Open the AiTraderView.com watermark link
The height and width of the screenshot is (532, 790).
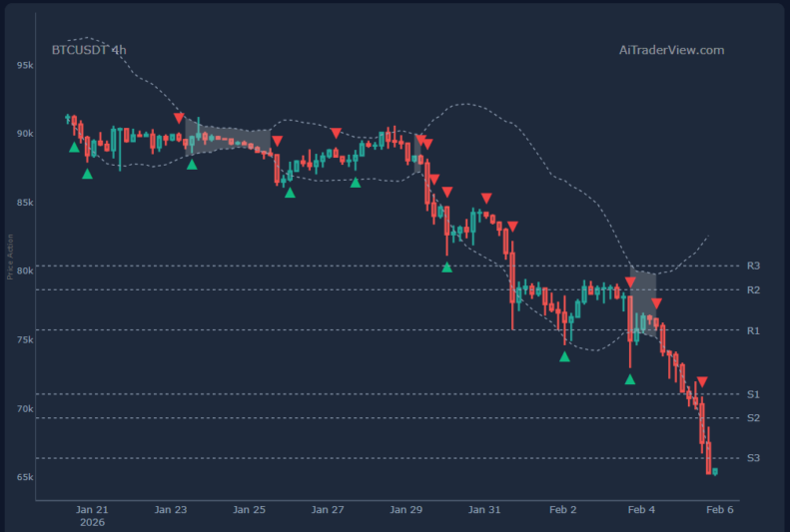(x=671, y=50)
